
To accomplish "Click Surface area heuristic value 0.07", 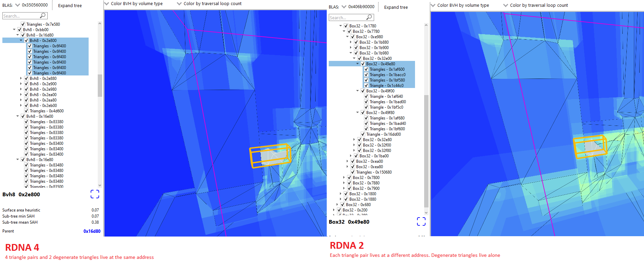I will pos(95,210).
